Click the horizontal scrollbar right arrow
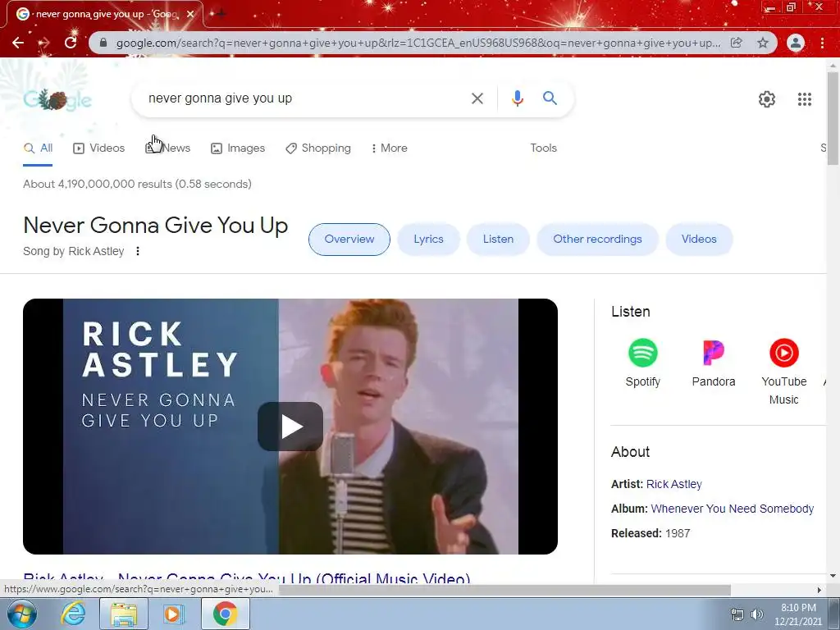Screen dimensions: 840x630 point(819,590)
